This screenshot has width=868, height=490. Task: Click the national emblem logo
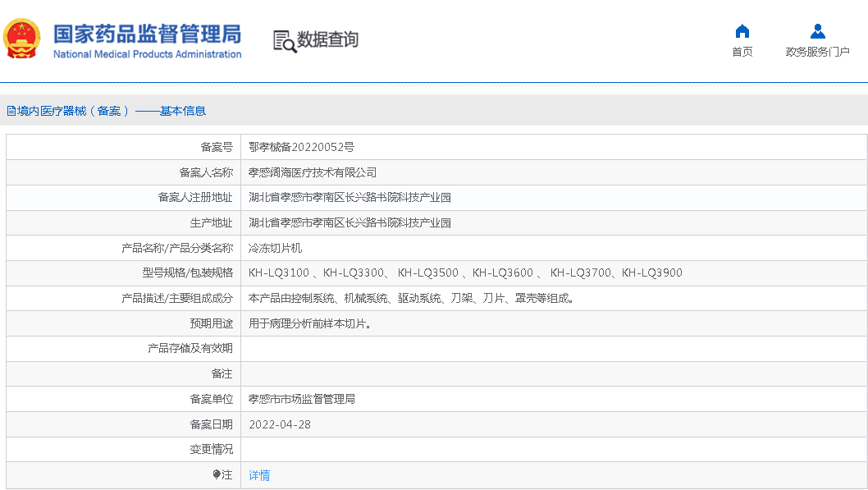[x=22, y=39]
